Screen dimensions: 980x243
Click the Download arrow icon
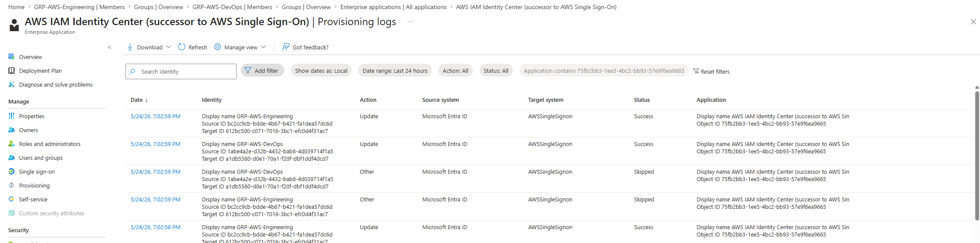pyautogui.click(x=130, y=47)
